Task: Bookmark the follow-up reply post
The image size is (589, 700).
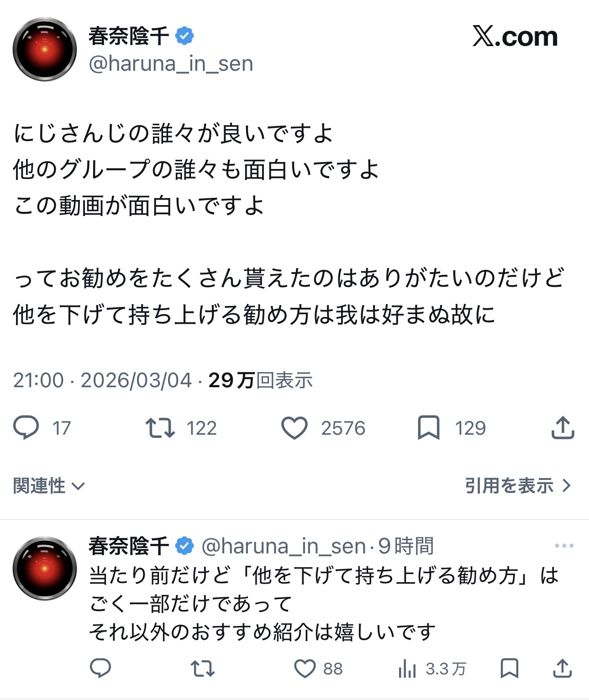Action: coord(510,668)
